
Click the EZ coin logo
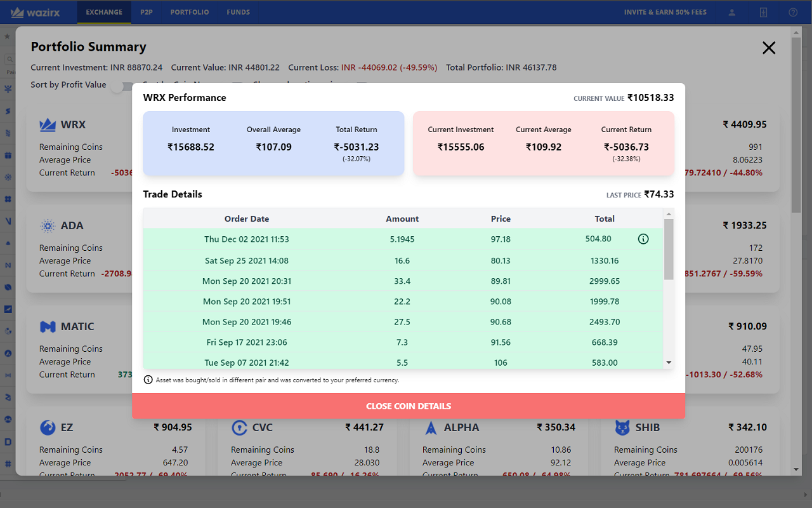click(48, 427)
